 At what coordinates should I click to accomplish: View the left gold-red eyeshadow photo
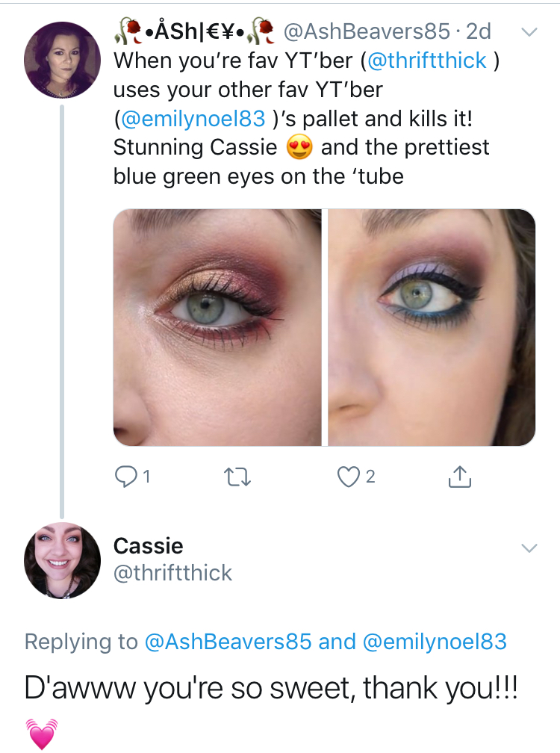217,327
